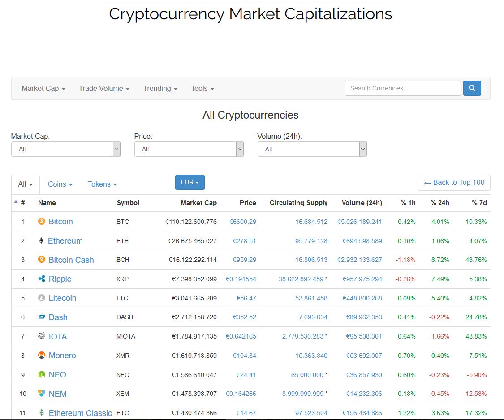Open the Bitcoin Cash currency link
The image size is (504, 420).
pos(71,260)
